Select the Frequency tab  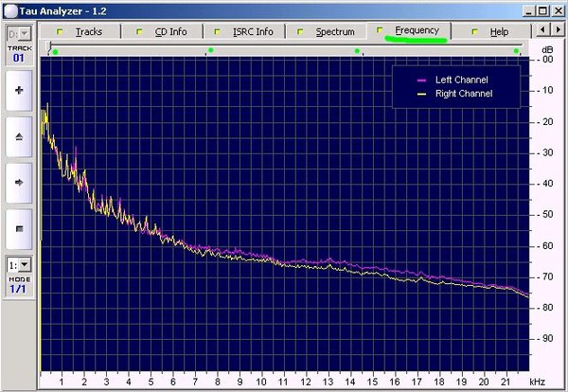409,31
